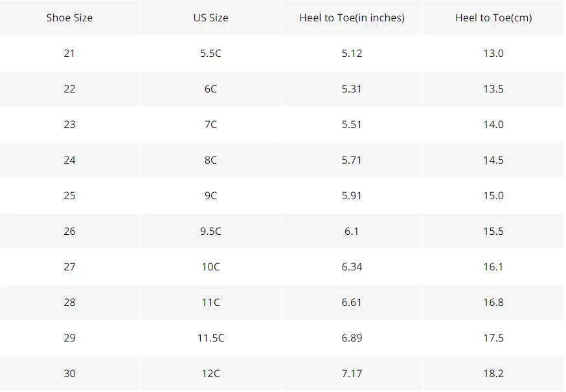566x392 pixels.
Task: Click the 7.17 inches value
Action: point(352,374)
